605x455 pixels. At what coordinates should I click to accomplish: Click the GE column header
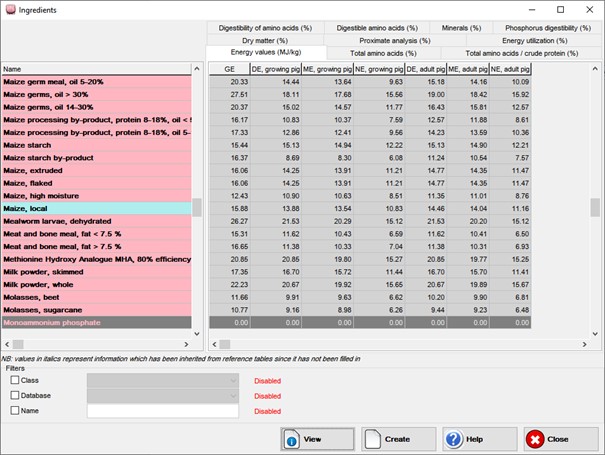[229, 69]
